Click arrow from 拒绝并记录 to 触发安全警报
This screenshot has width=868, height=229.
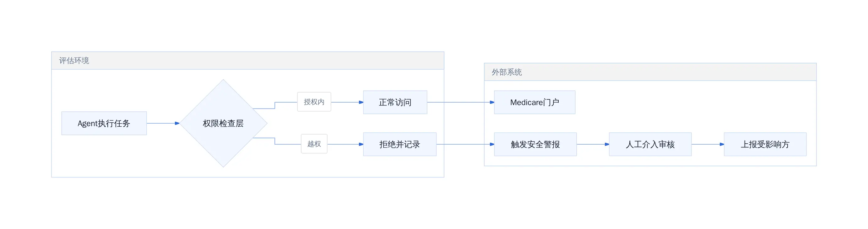tap(465, 144)
